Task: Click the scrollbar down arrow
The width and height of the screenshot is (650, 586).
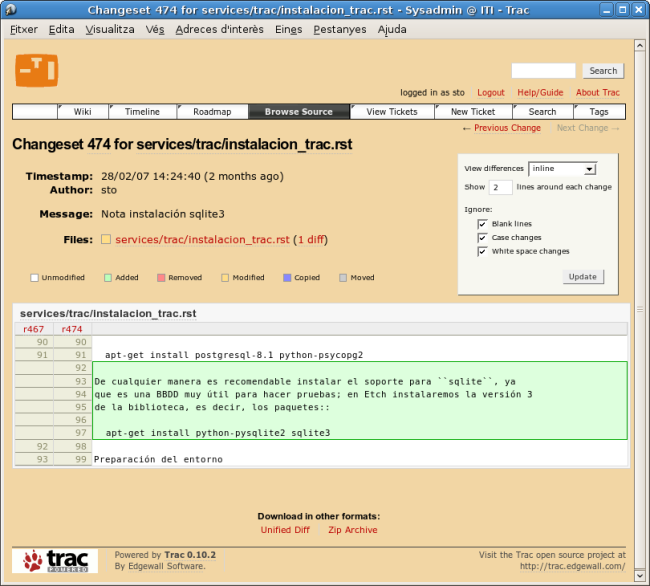Action: tap(640, 576)
